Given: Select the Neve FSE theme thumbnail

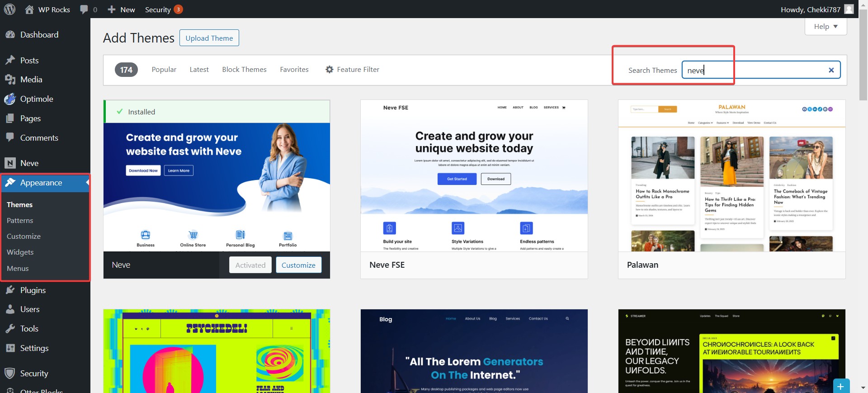Looking at the screenshot, I should [x=474, y=175].
